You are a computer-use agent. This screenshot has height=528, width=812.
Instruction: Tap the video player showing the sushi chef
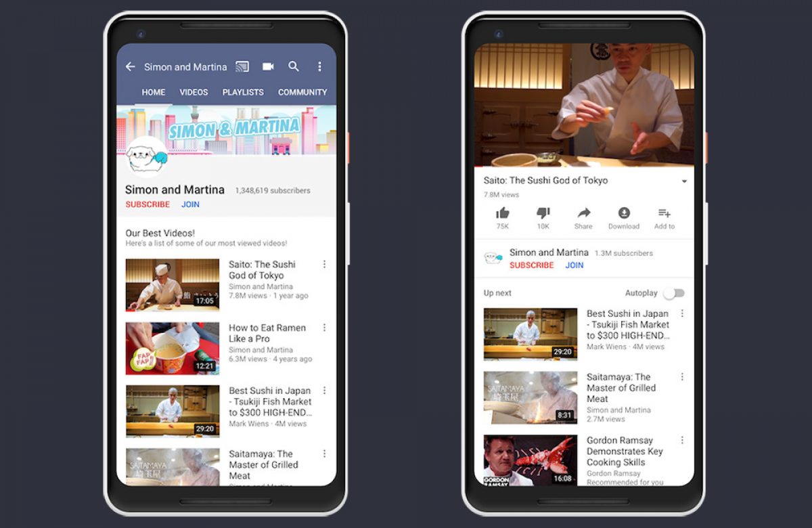(584, 105)
